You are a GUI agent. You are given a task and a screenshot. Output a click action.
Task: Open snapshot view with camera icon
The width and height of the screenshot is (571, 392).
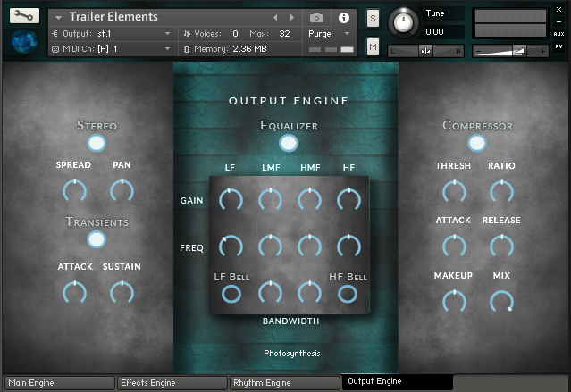tap(316, 18)
